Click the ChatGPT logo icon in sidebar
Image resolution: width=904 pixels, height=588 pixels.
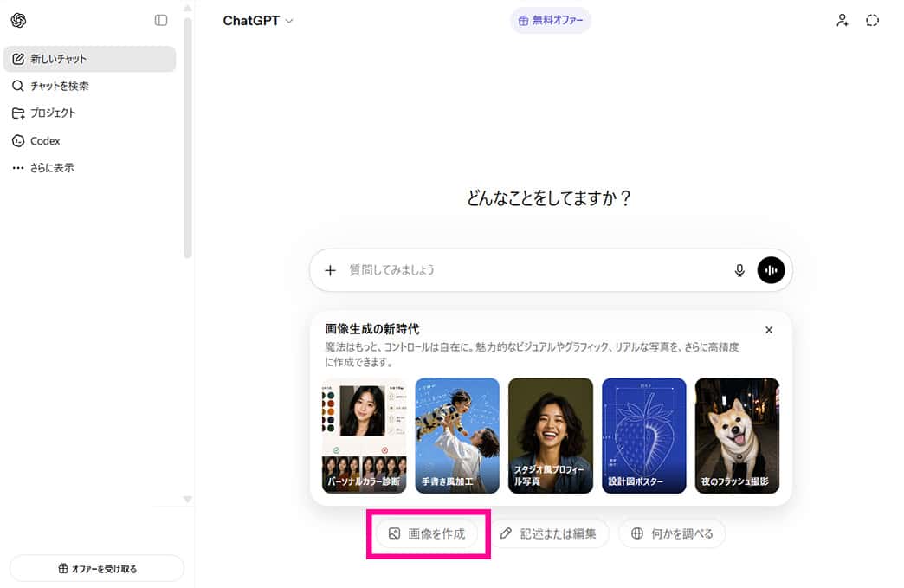[x=18, y=20]
